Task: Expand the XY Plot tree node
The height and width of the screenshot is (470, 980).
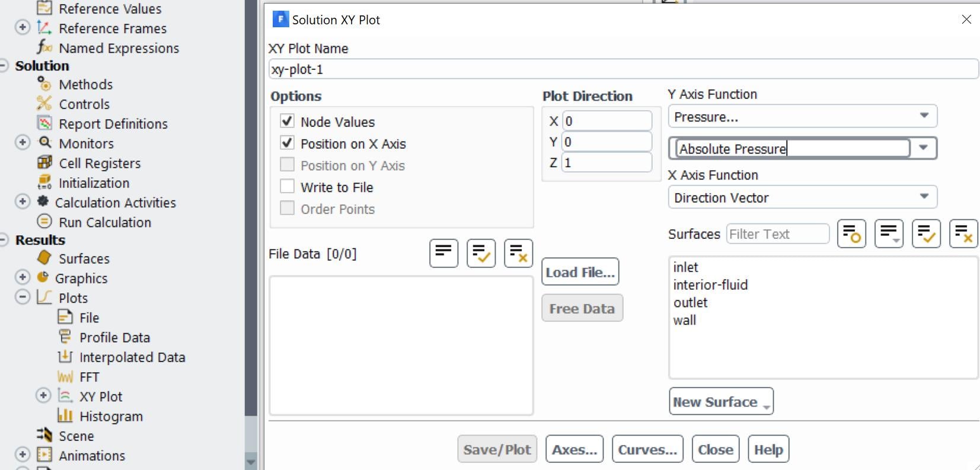Action: [43, 396]
